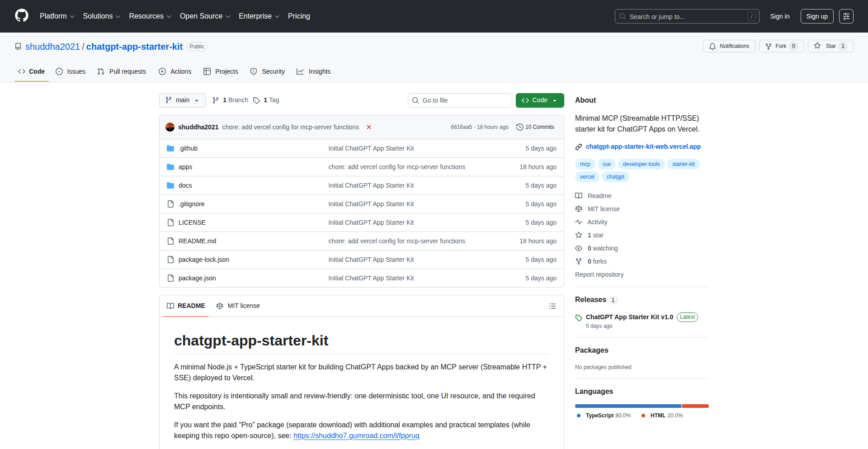Open the chatgpt-app-starter-kit-web.vercel.app link
This screenshot has width=868, height=449.
(643, 147)
